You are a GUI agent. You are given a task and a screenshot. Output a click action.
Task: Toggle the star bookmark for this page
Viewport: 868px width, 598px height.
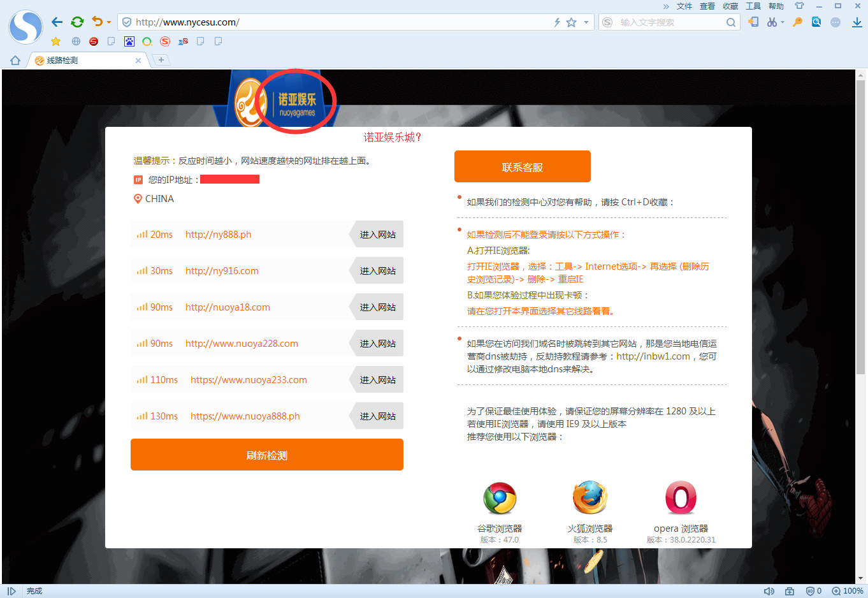[571, 22]
